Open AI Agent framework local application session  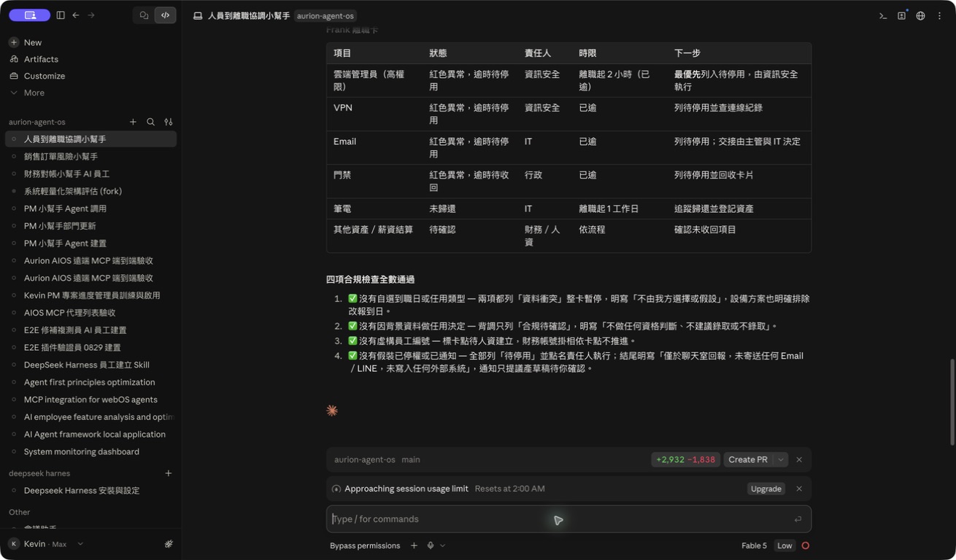tap(90, 435)
